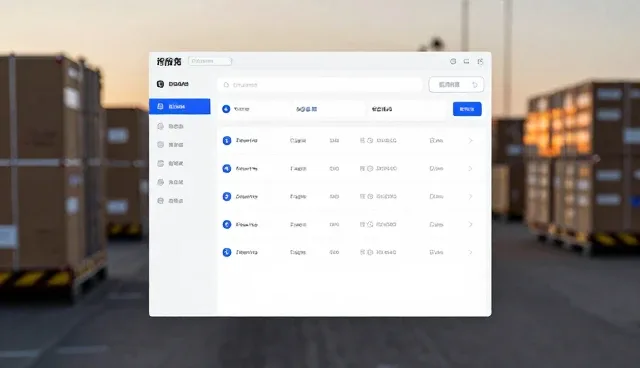Click the clock icon in the fifth list row
640x368 pixels.
coord(370,253)
